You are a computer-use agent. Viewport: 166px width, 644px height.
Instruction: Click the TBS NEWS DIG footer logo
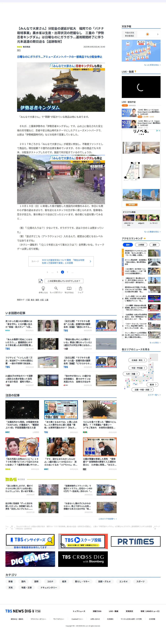point(23,611)
